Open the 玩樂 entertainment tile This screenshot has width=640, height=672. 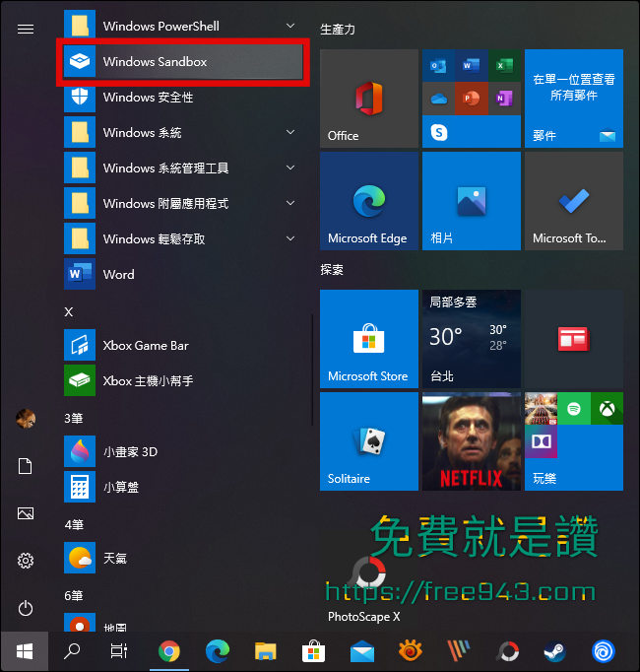pyautogui.click(x=574, y=441)
